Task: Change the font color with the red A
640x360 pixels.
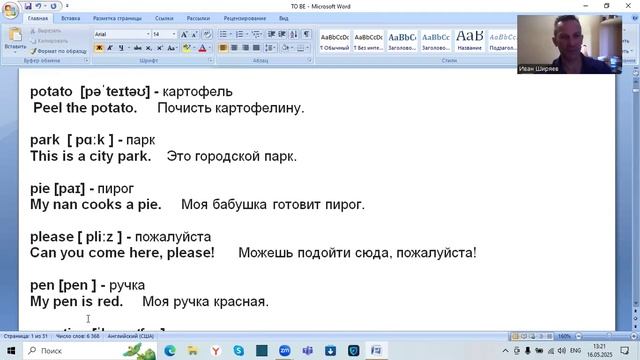Action: (202, 48)
